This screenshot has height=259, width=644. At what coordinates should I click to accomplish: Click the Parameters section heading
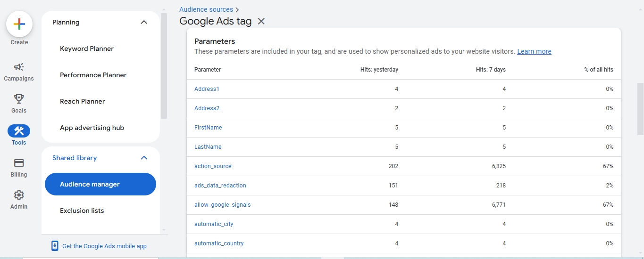pyautogui.click(x=215, y=41)
